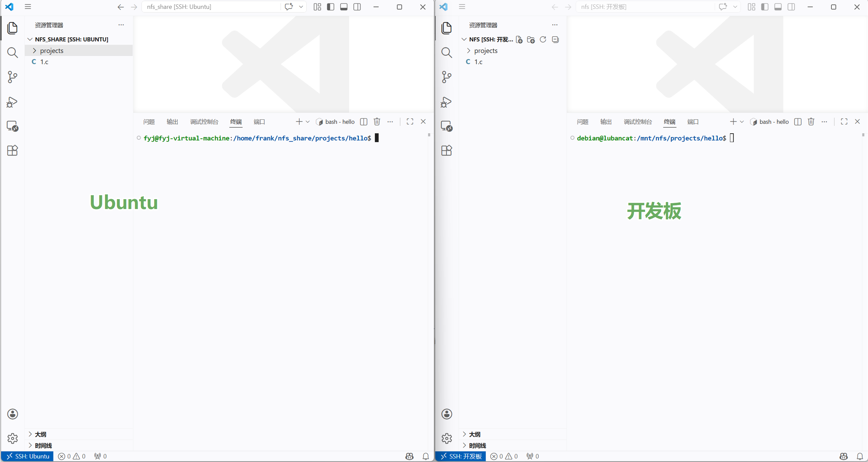Open Source Control view in Ubuntu window
Screen dimensions: 868x462
coord(12,77)
